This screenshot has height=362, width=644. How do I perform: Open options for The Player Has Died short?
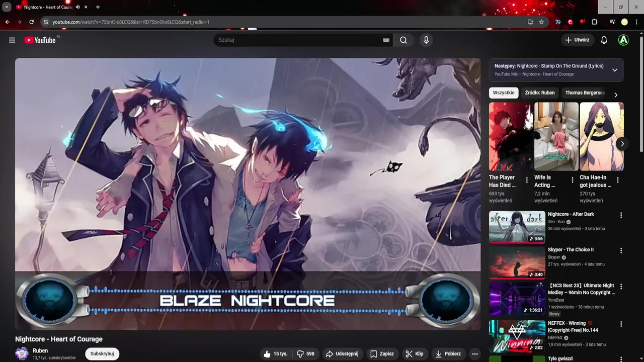pos(527,180)
